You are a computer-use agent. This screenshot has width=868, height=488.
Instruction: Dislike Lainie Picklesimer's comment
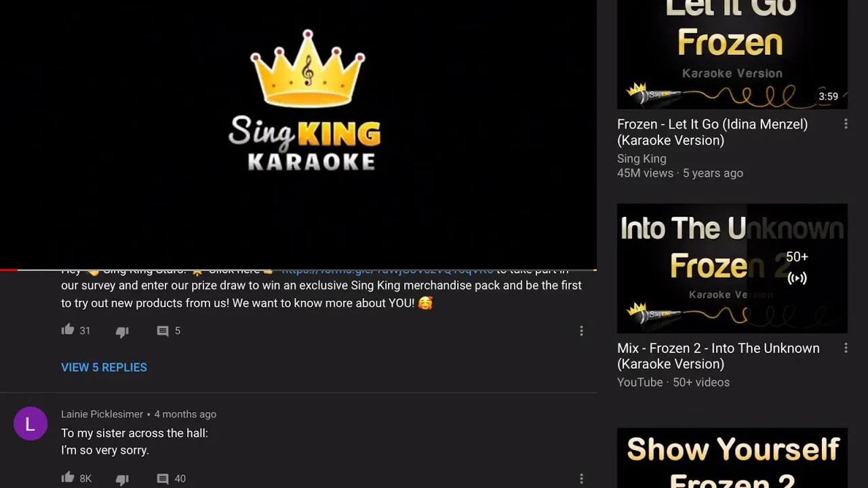122,479
